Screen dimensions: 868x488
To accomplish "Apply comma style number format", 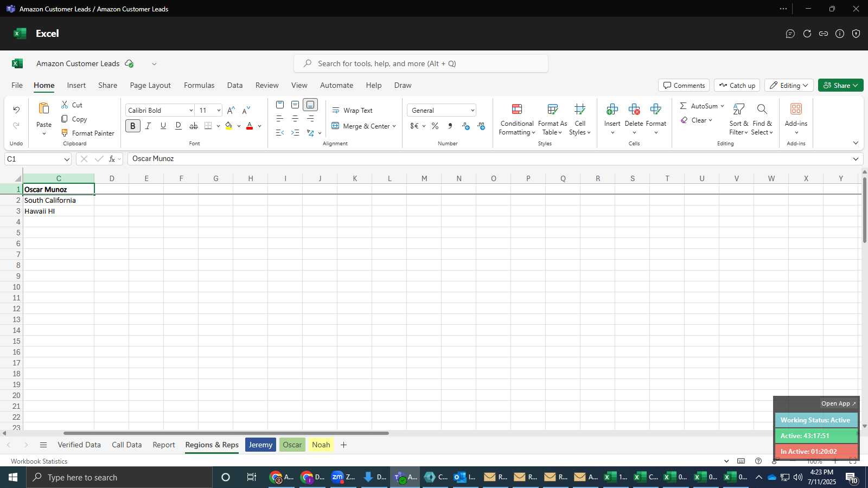I will click(450, 126).
